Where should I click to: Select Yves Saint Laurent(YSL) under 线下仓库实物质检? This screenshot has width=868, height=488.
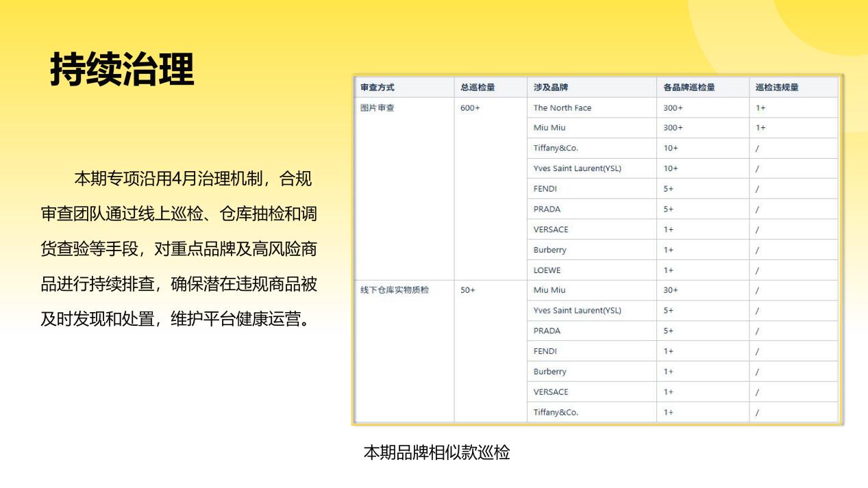point(578,310)
